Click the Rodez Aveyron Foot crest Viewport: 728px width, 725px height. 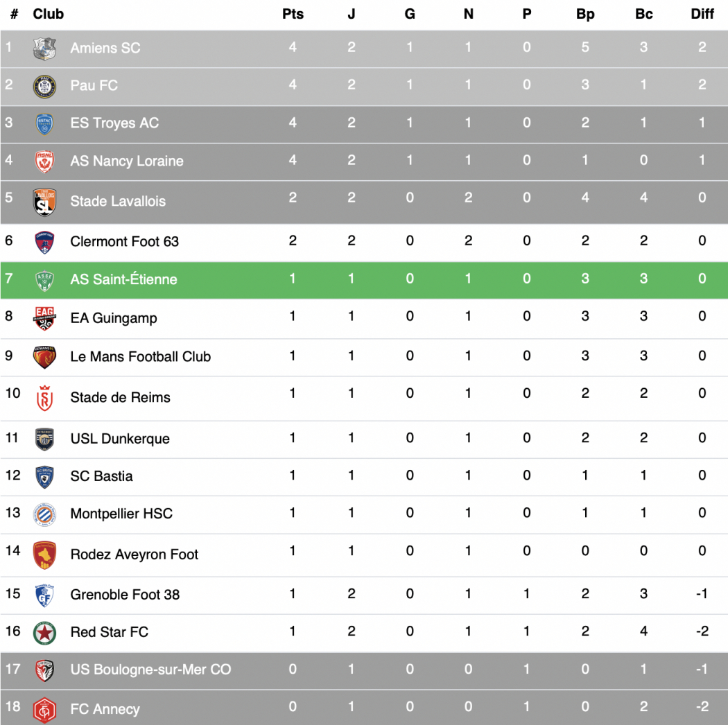point(44,555)
